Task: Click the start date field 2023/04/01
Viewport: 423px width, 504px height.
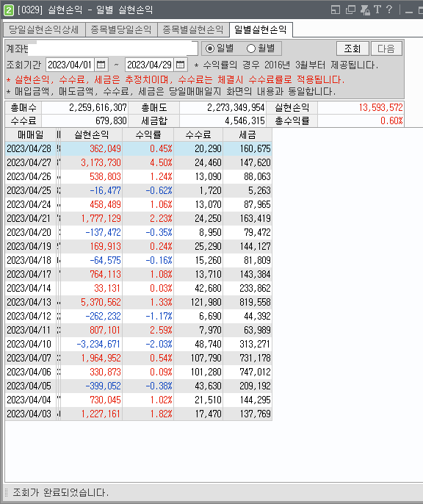Action: tap(70, 65)
